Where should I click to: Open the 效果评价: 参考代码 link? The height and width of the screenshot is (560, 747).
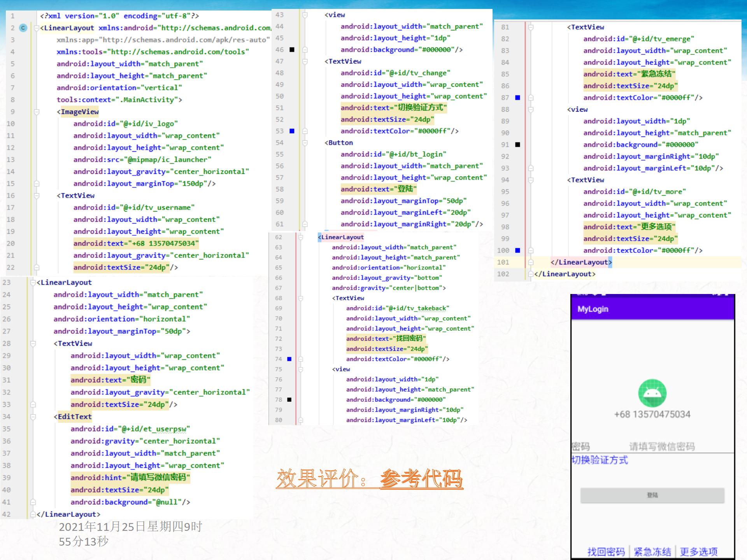369,478
